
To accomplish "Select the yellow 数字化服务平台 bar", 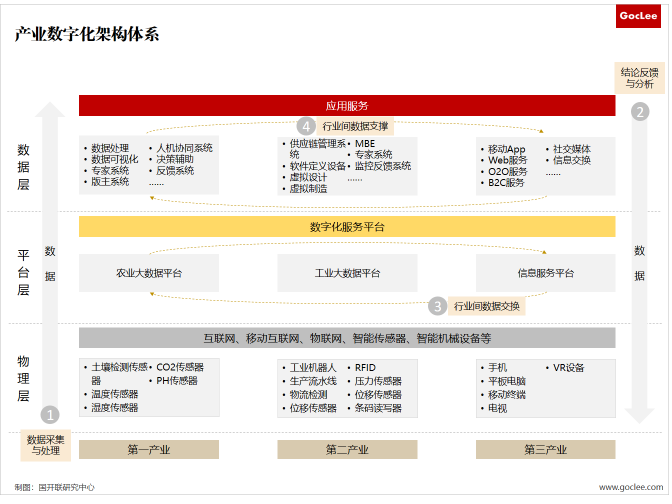I will pos(347,227).
